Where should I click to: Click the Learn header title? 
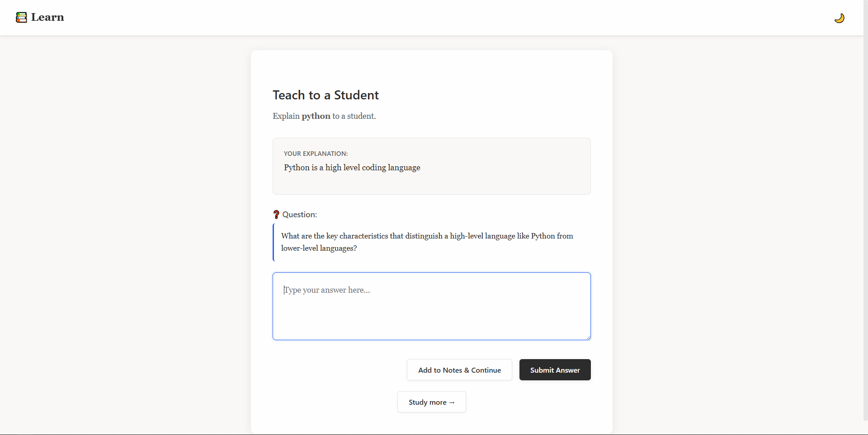coord(47,18)
